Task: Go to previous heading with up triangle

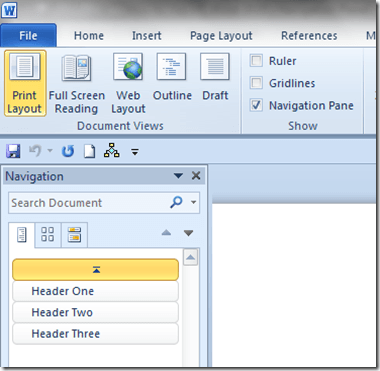Action: (x=166, y=233)
